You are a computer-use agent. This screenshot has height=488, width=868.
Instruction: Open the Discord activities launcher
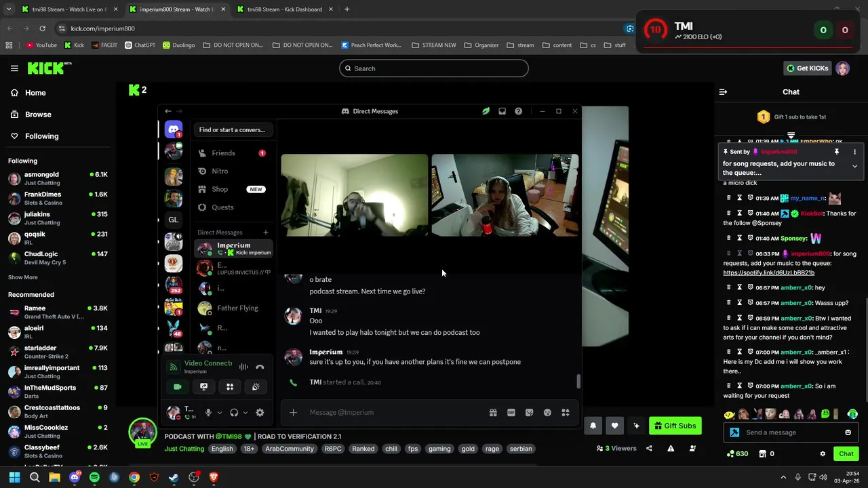click(230, 386)
